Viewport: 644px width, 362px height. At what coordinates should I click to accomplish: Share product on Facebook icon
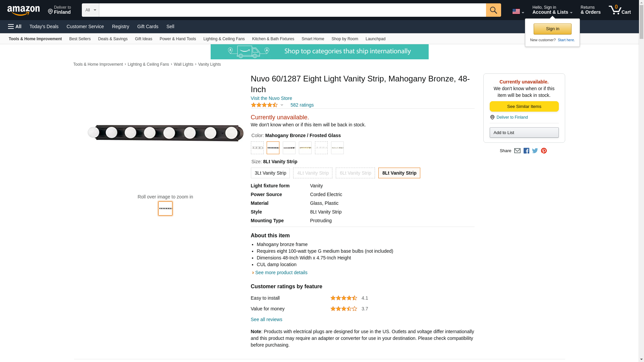tap(526, 151)
